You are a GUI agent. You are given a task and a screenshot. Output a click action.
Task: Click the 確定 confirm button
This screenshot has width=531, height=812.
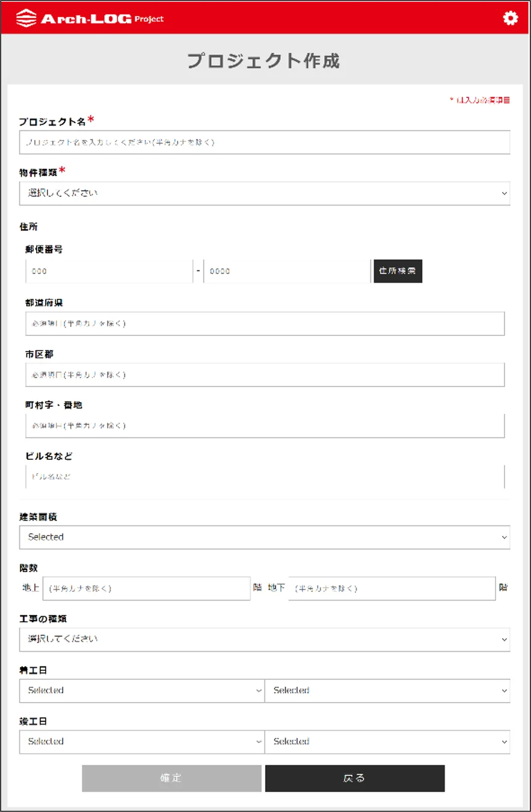click(172, 778)
